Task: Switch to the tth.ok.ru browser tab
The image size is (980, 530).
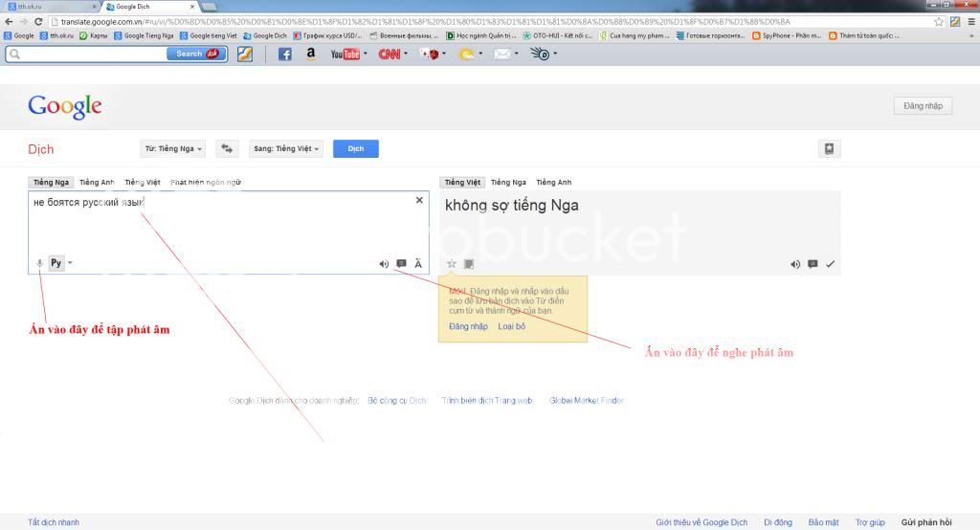Action: [x=48, y=7]
